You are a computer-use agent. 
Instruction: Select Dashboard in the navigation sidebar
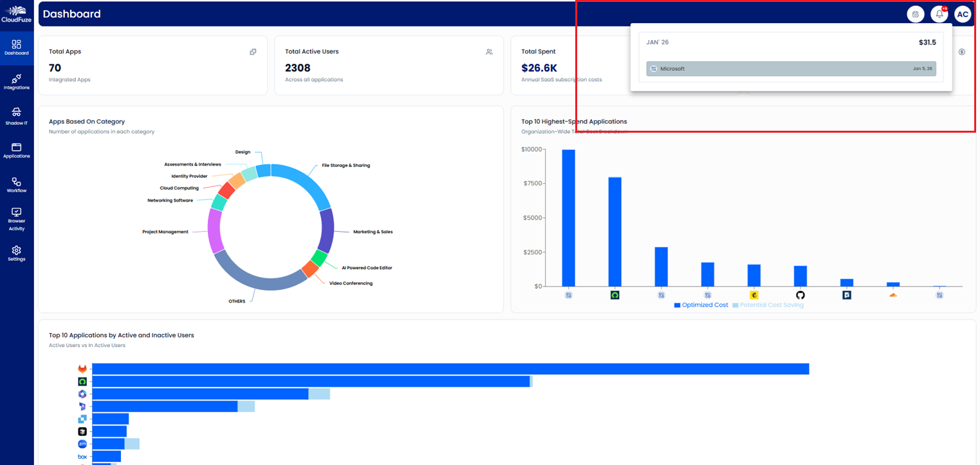point(16,46)
